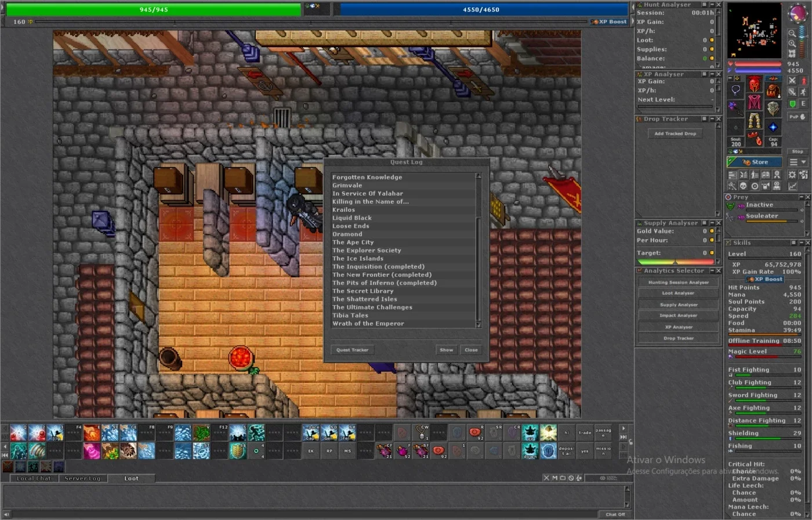Open the ignore list chat icon
Viewport: 812px width, 520px height.
coord(571,478)
